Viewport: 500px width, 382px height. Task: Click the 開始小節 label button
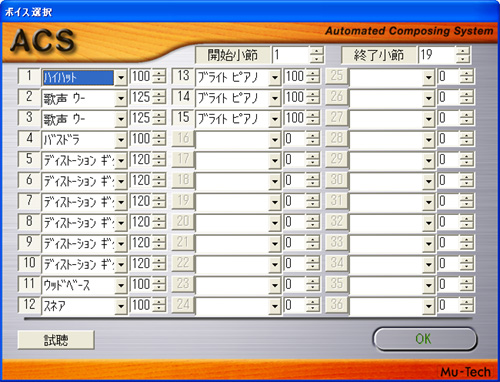[232, 55]
